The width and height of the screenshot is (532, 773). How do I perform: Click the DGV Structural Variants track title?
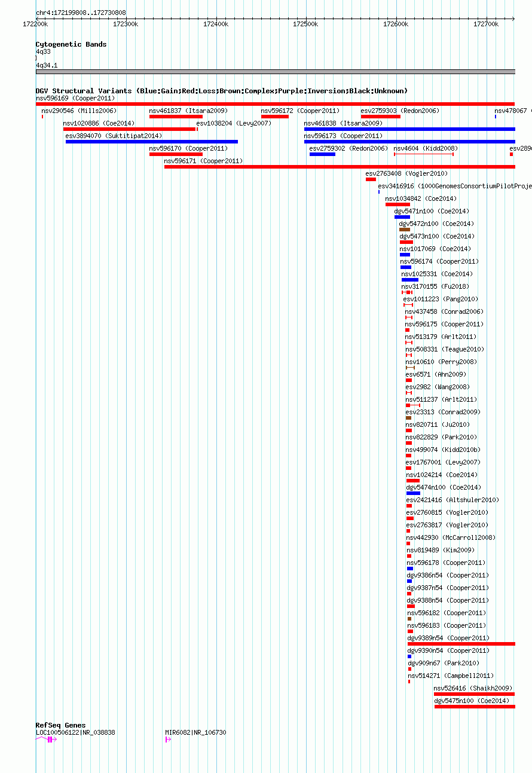[x=221, y=91]
